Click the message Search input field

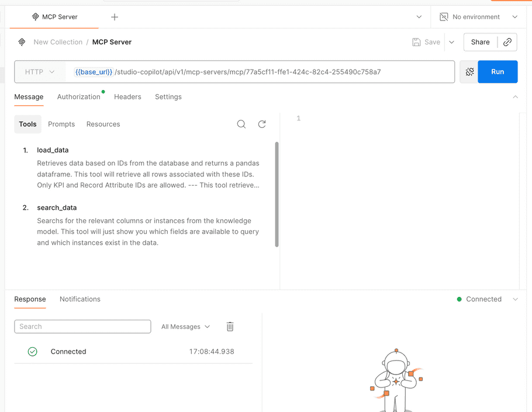[x=82, y=327]
